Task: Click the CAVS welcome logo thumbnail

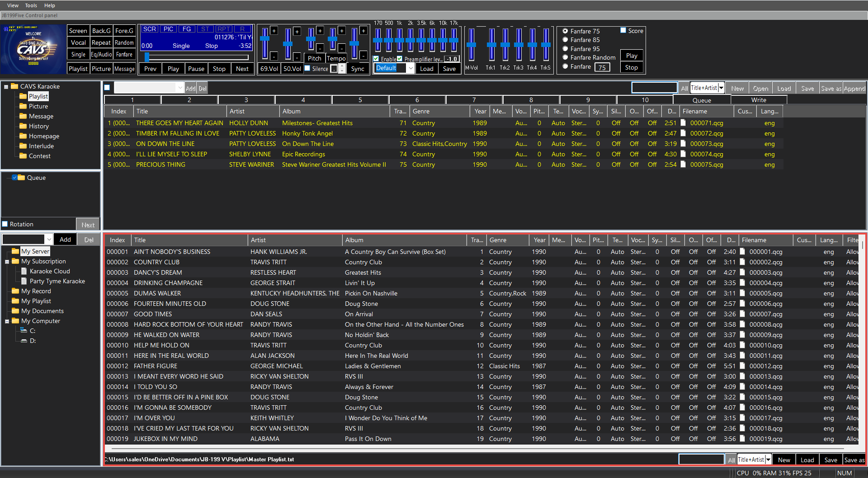Action: coord(33,49)
